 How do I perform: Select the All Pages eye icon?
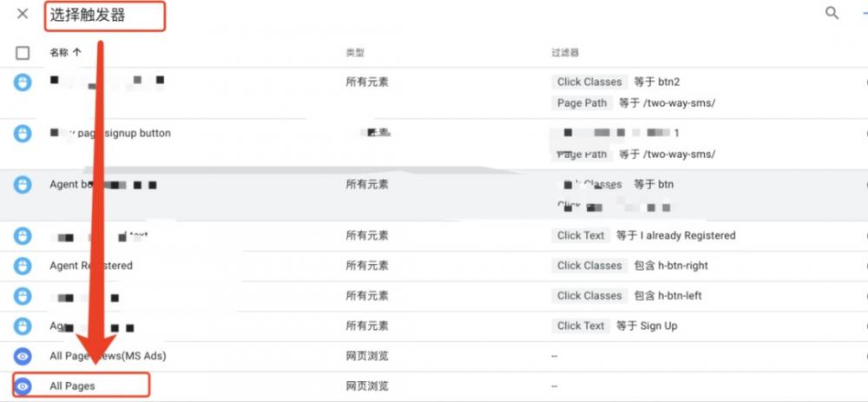tap(23, 386)
